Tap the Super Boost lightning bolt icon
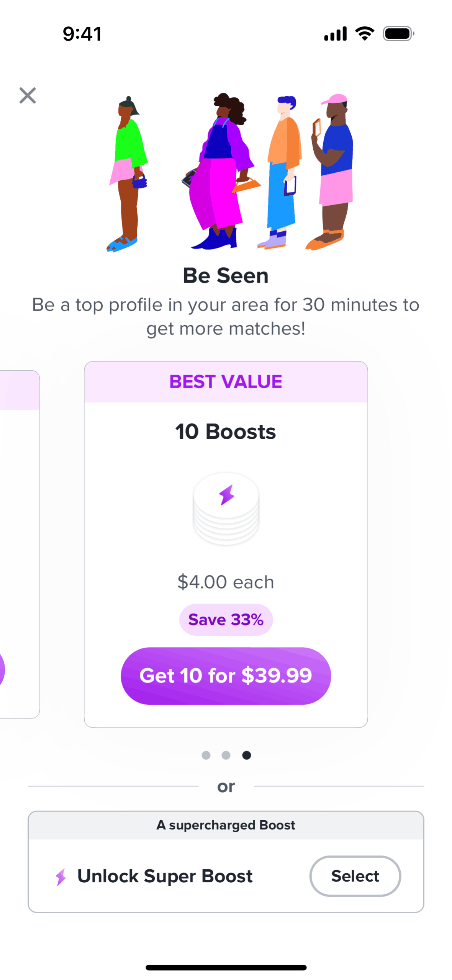The height and width of the screenshot is (980, 452). pos(61,876)
